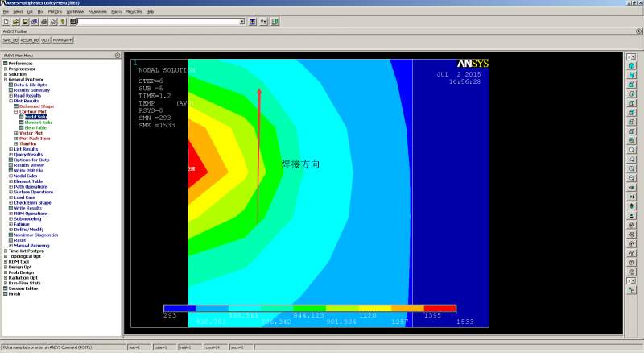Click Preferences in main menu
Viewport: 644px width, 353px height.
tap(21, 64)
